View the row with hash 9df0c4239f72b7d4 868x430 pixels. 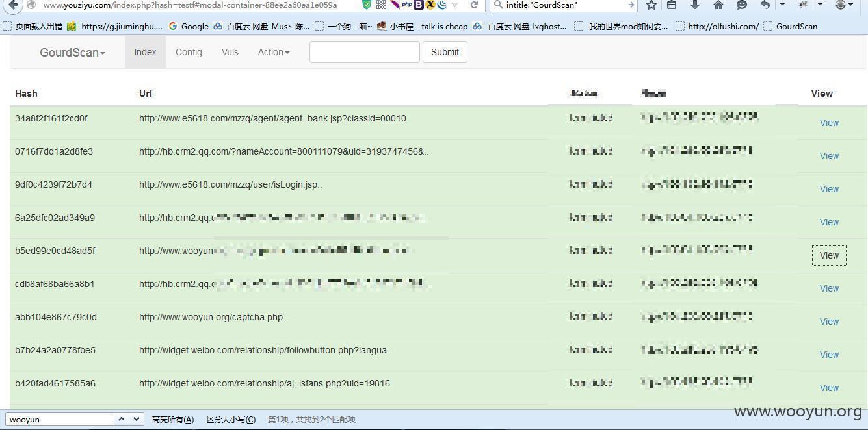pyautogui.click(x=829, y=189)
